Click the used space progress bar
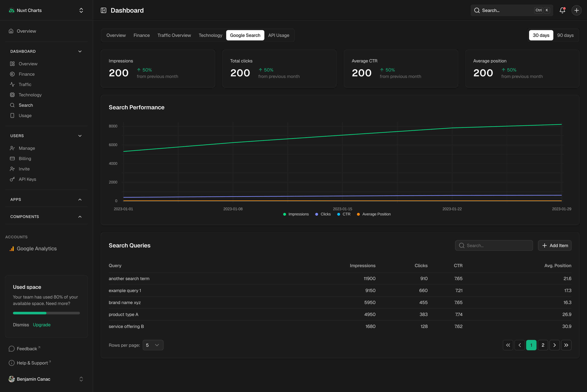This screenshot has width=587, height=392. [46, 313]
